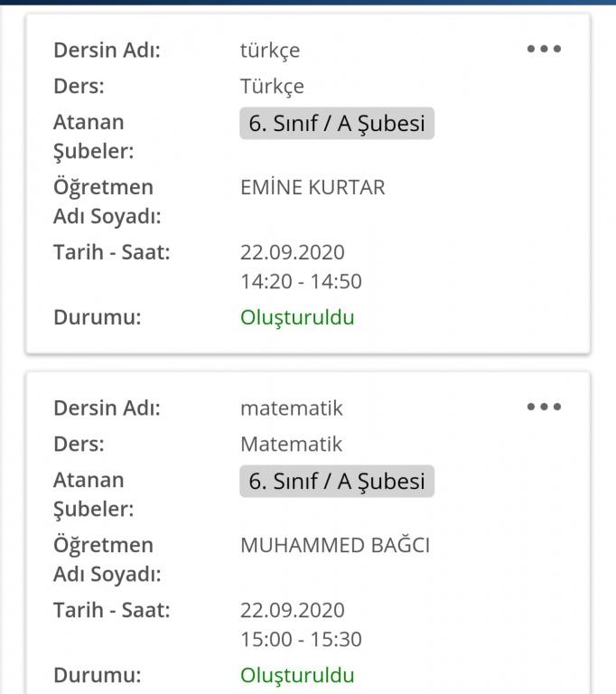Click the Tarih - Saat label in matematik card
The height and width of the screenshot is (694, 616).
[112, 610]
